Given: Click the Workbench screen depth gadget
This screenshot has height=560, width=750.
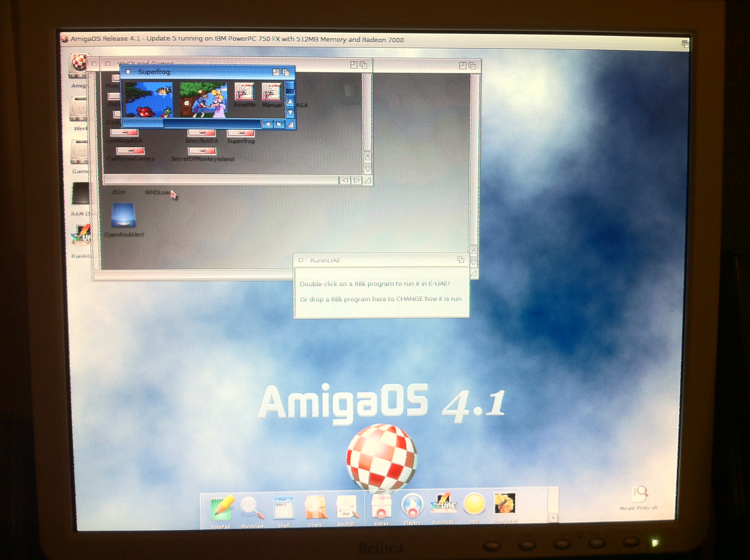Looking at the screenshot, I should (x=685, y=43).
